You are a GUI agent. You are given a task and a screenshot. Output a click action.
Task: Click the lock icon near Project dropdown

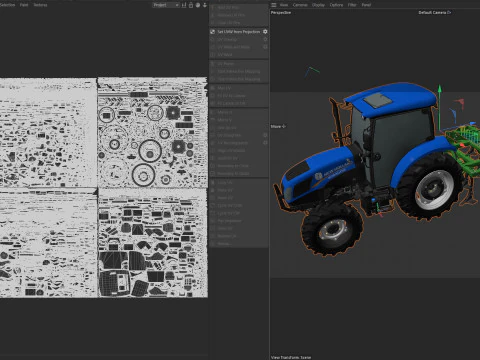(x=191, y=5)
